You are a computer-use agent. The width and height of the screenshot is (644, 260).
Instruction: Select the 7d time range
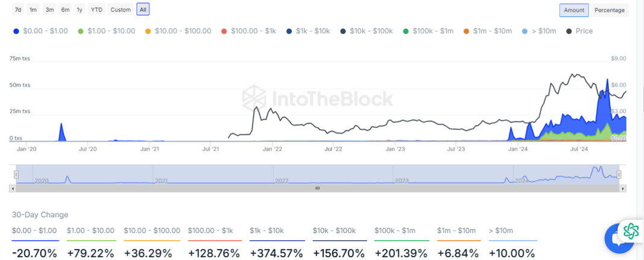(18, 10)
